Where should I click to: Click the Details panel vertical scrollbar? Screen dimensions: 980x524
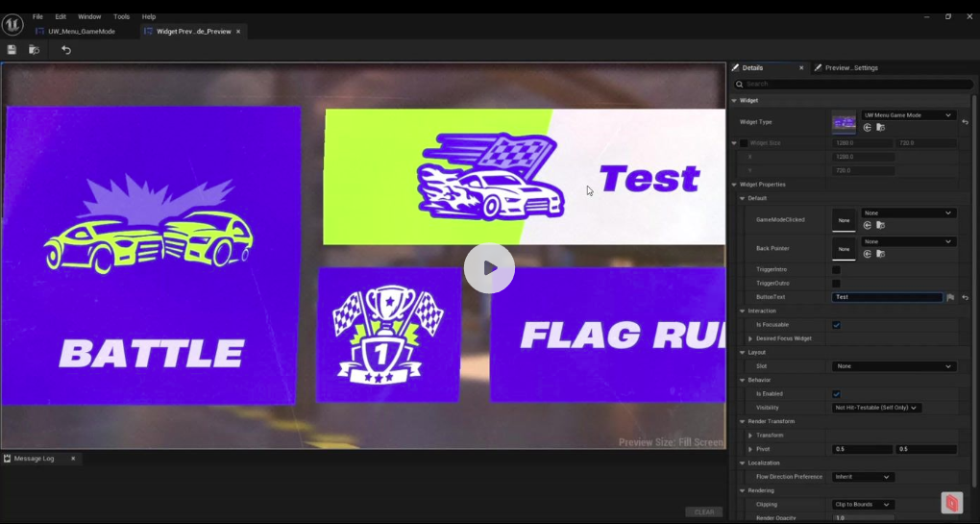pos(972,290)
